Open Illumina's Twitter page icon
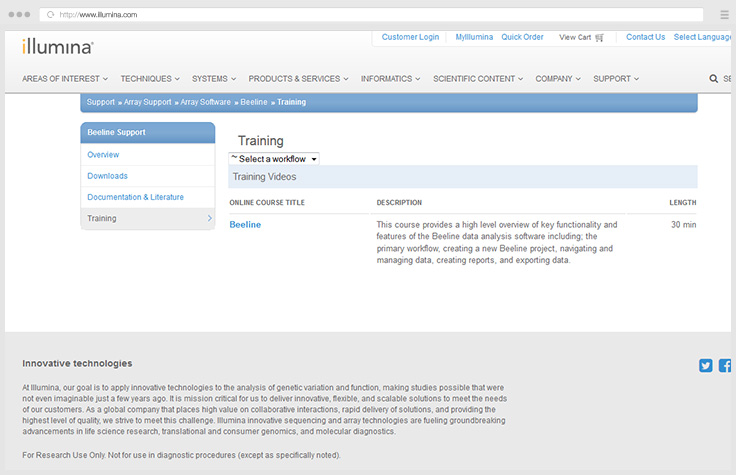The width and height of the screenshot is (736, 475). click(706, 366)
